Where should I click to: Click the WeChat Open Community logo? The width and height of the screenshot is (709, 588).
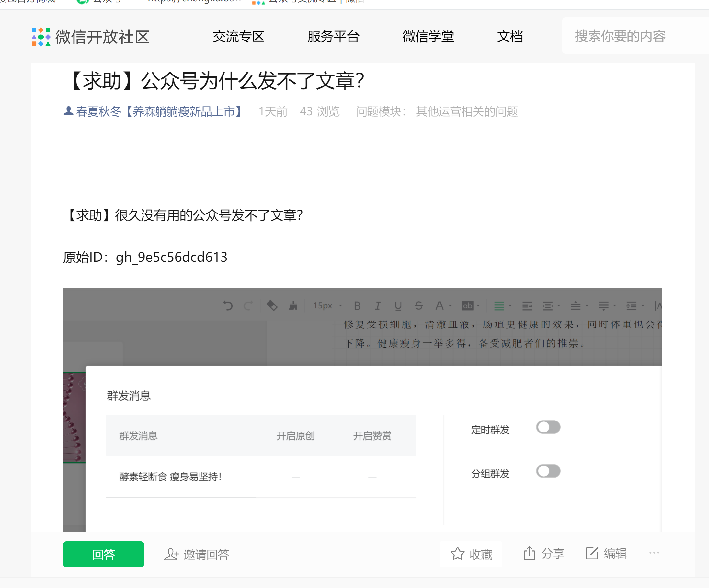41,37
